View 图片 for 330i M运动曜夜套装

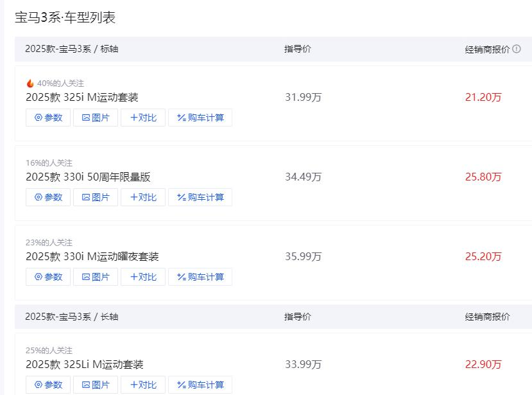[96, 277]
